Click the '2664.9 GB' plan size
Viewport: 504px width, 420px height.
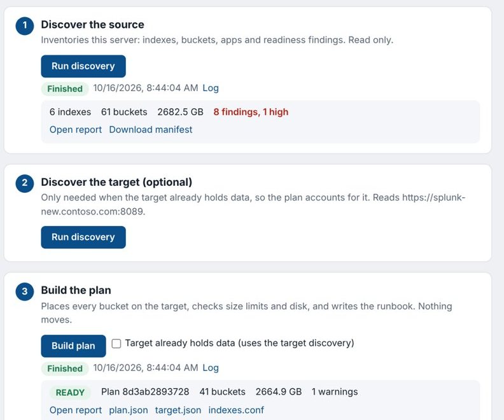click(279, 392)
